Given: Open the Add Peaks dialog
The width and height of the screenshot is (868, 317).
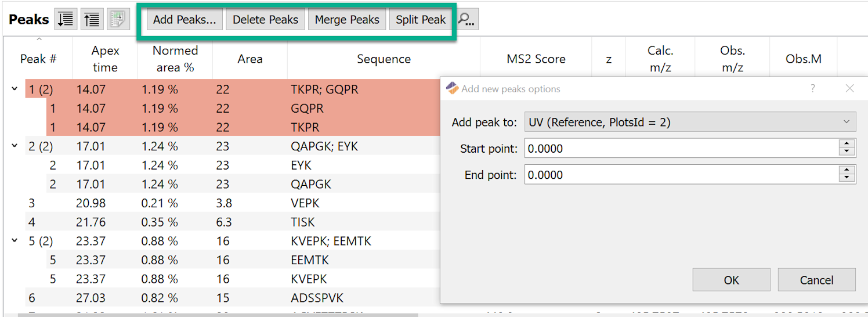Looking at the screenshot, I should [x=184, y=20].
